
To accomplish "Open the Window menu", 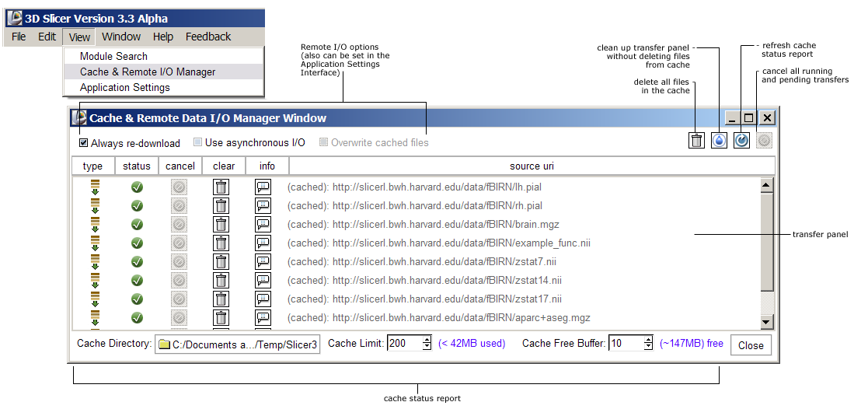I will 121,37.
